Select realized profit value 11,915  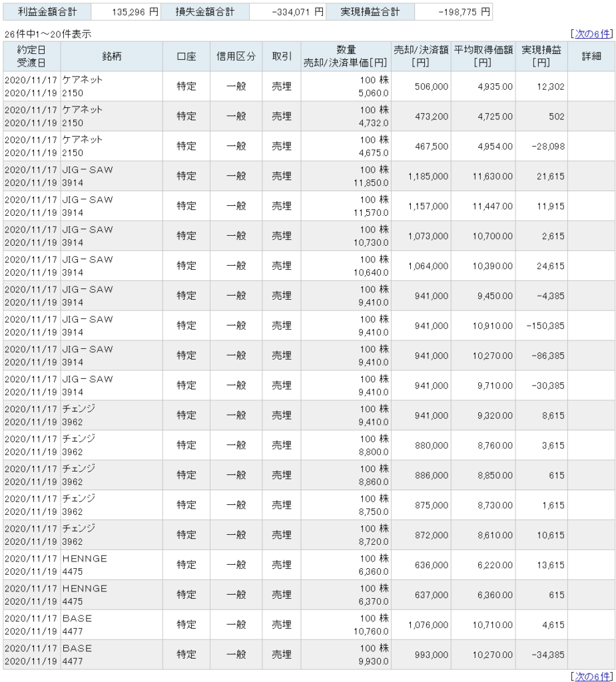[550, 206]
